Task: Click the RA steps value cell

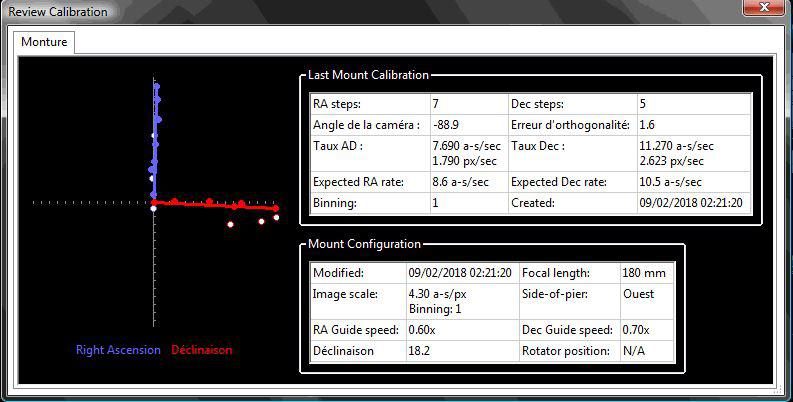Action: (x=469, y=104)
